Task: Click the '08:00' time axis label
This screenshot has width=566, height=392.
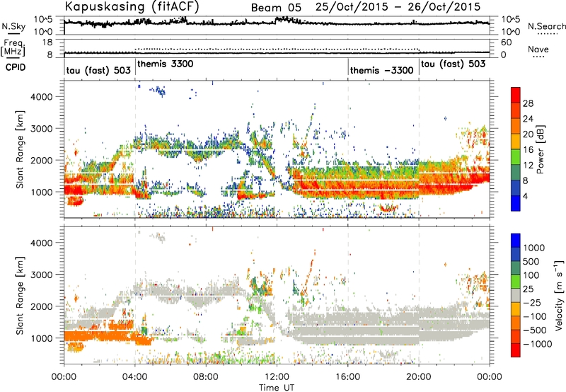Action: pos(206,377)
